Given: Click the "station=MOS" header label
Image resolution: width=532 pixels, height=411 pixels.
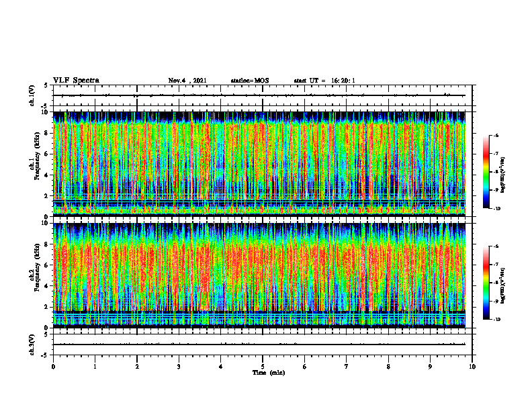Looking at the screenshot, I should (x=250, y=81).
